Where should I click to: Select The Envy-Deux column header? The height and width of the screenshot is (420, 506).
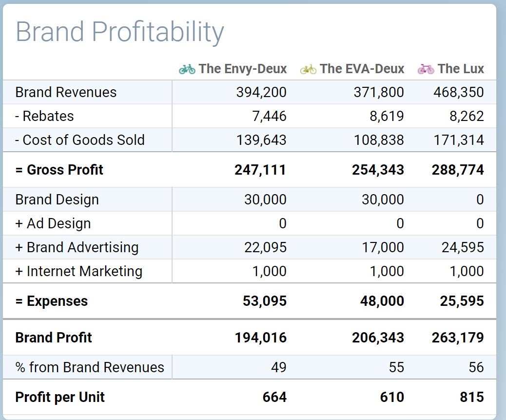(242, 69)
